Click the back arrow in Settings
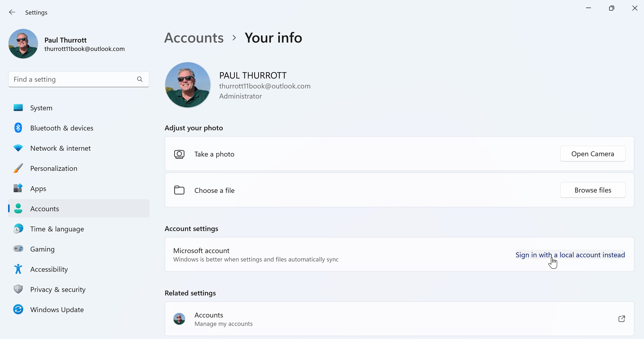The height and width of the screenshot is (339, 644). [x=12, y=12]
